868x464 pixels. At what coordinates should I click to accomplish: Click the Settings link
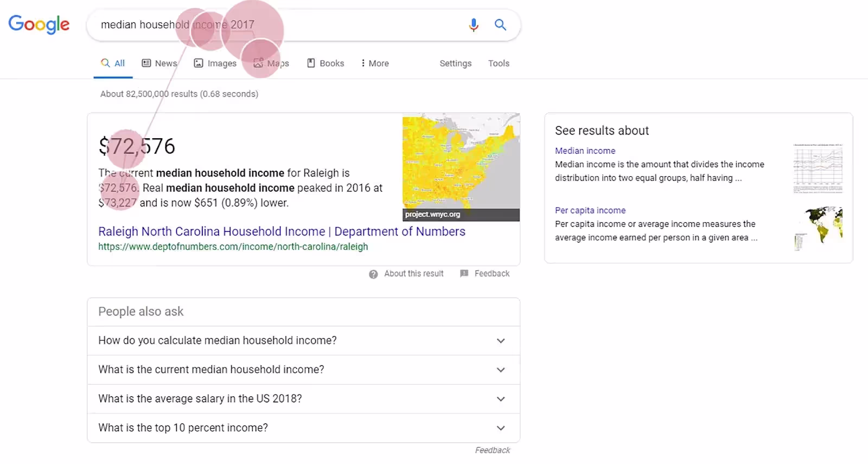(455, 63)
